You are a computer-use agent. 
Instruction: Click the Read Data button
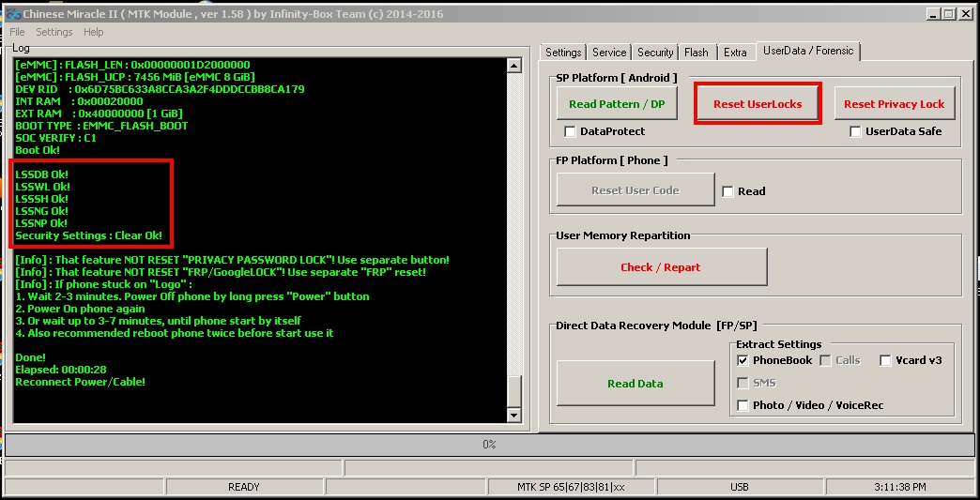click(x=635, y=384)
